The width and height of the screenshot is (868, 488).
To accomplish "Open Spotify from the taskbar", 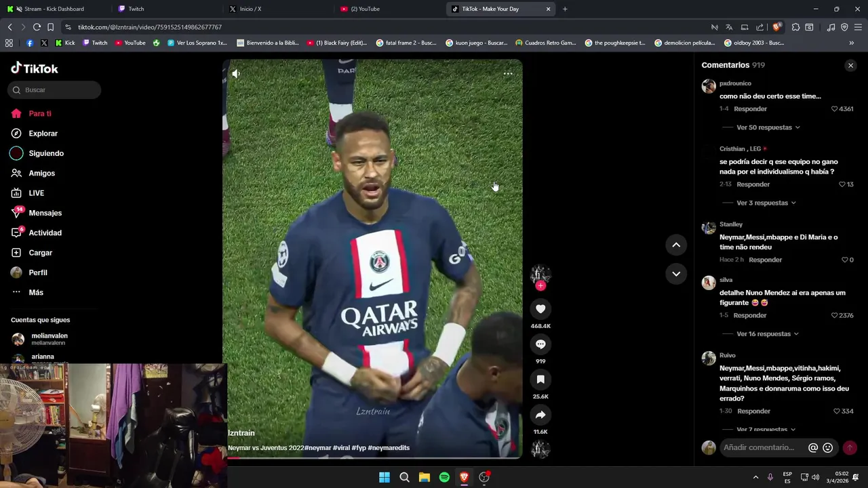I will tap(444, 477).
